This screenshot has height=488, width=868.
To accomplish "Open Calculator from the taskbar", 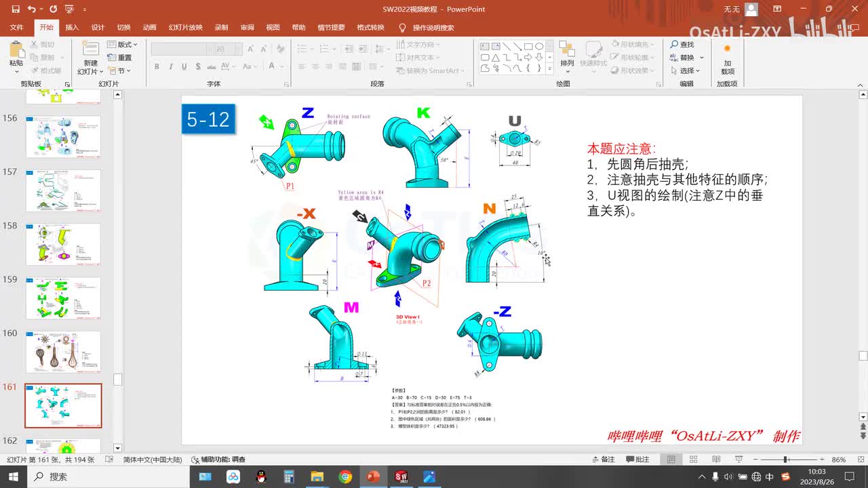I will pos(289,476).
